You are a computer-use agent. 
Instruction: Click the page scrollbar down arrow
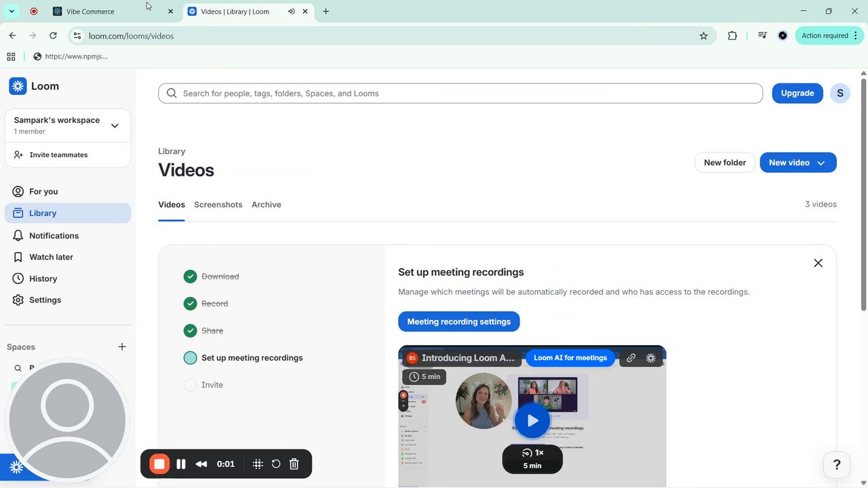pos(863,483)
